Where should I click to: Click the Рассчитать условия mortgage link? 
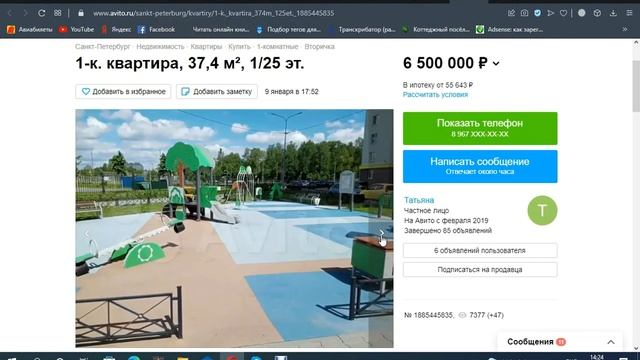pyautogui.click(x=435, y=95)
